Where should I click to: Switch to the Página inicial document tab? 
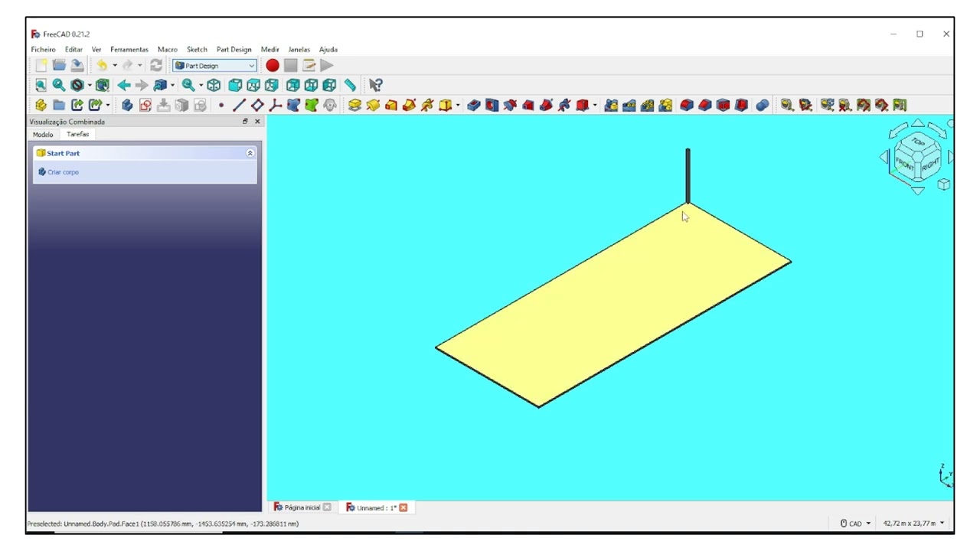point(302,507)
